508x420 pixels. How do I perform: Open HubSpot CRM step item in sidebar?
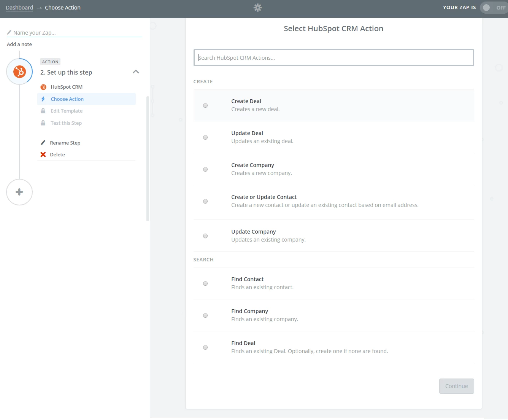click(x=86, y=87)
